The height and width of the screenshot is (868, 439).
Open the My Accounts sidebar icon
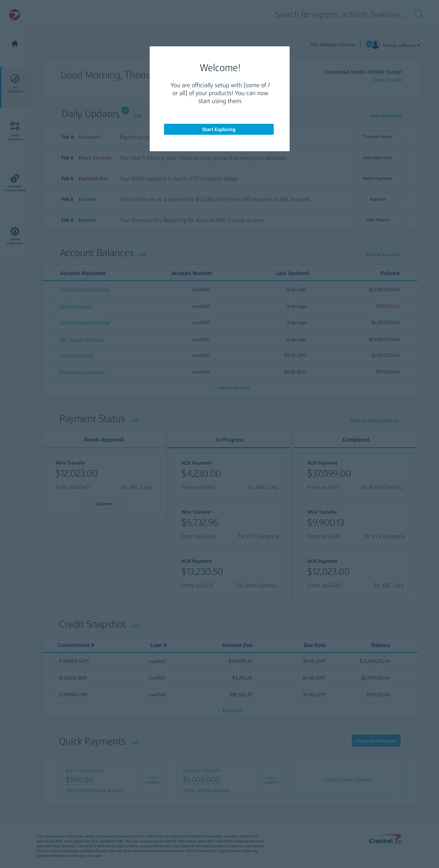tap(15, 79)
